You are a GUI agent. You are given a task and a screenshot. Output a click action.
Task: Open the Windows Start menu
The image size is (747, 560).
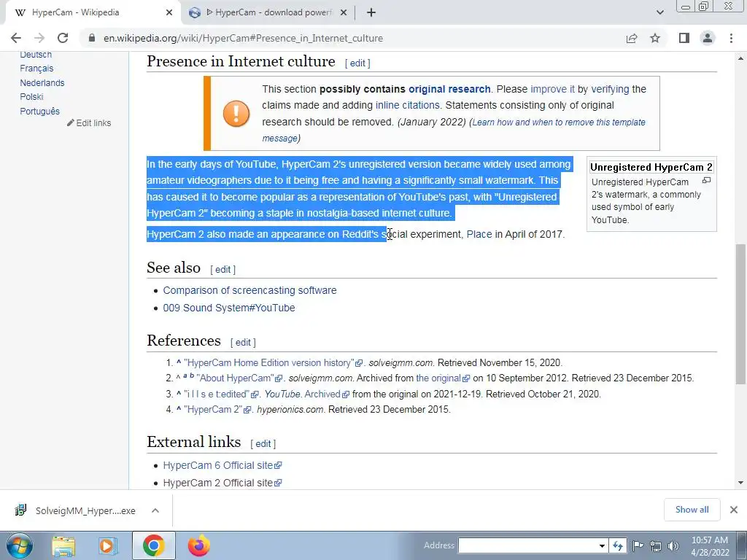(x=19, y=545)
